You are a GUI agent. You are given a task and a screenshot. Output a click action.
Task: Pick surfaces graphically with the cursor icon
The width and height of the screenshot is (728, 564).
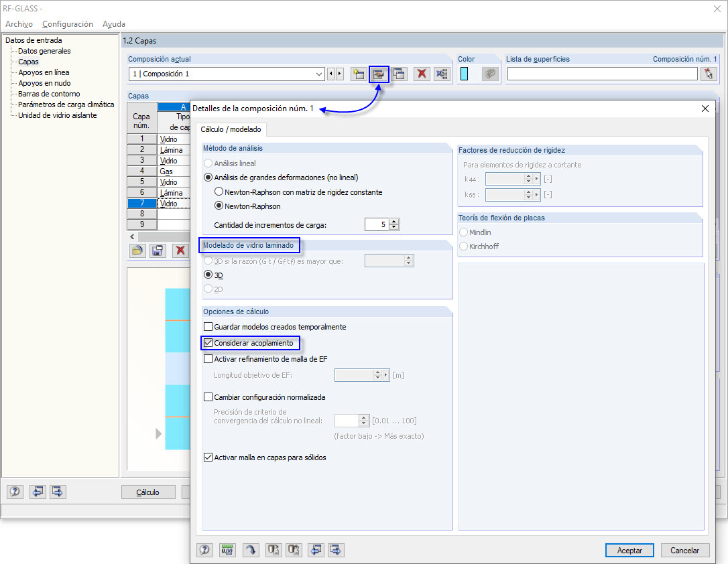click(x=709, y=74)
